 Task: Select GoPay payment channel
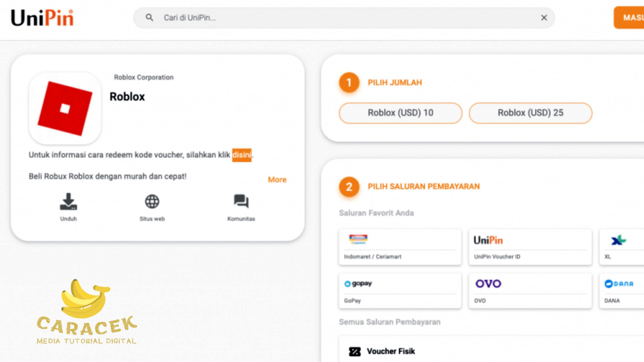click(400, 291)
